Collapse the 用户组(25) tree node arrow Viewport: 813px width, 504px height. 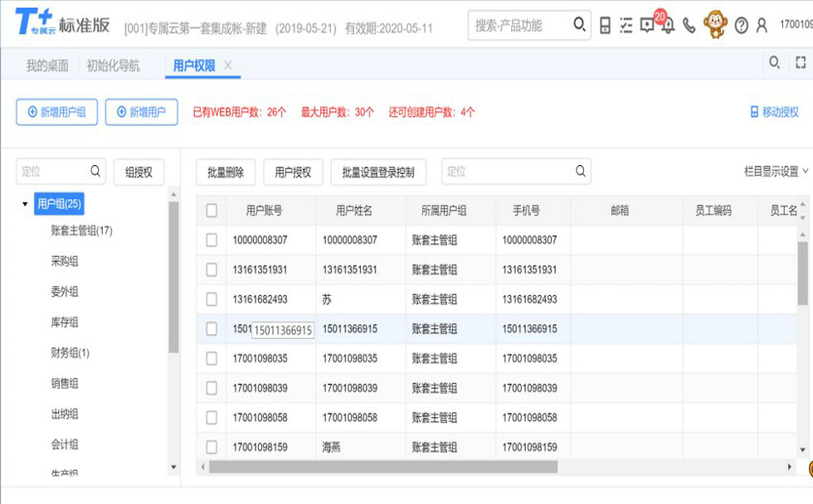click(x=25, y=204)
